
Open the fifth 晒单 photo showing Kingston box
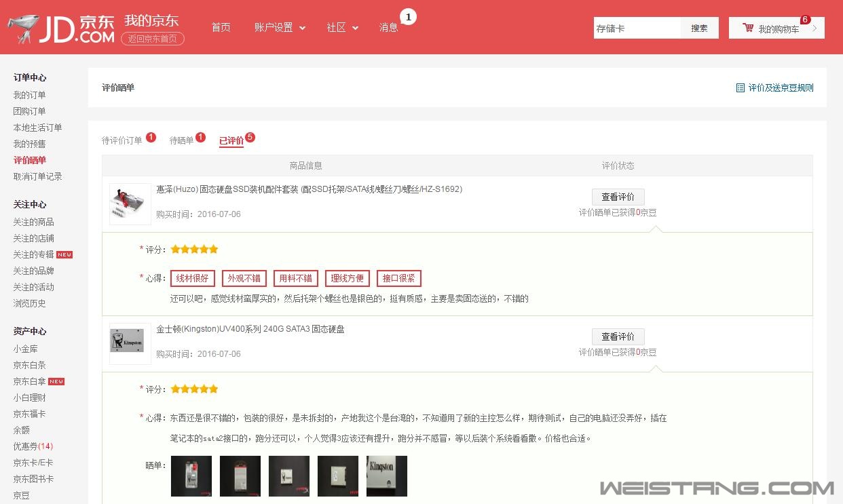coord(387,476)
